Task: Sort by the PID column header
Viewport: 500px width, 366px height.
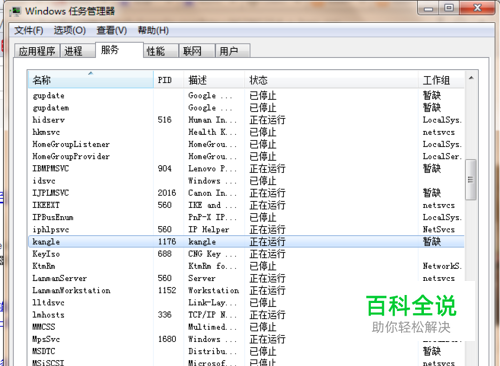Action: point(169,80)
